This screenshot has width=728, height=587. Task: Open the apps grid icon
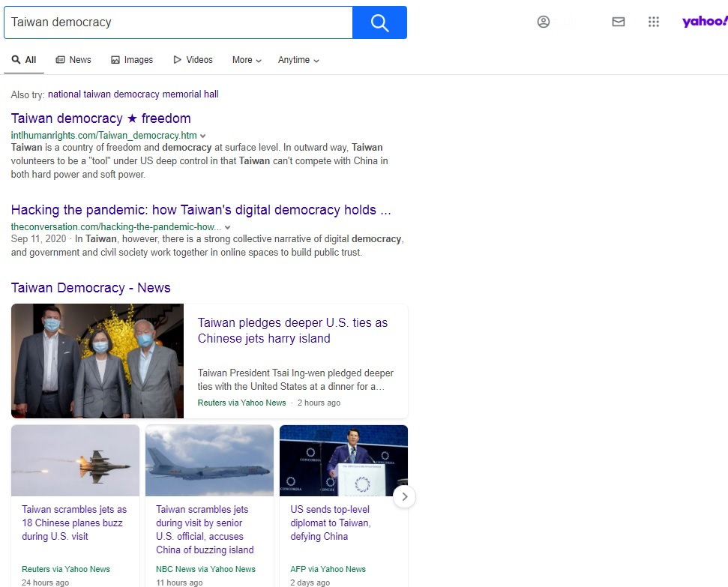click(654, 22)
